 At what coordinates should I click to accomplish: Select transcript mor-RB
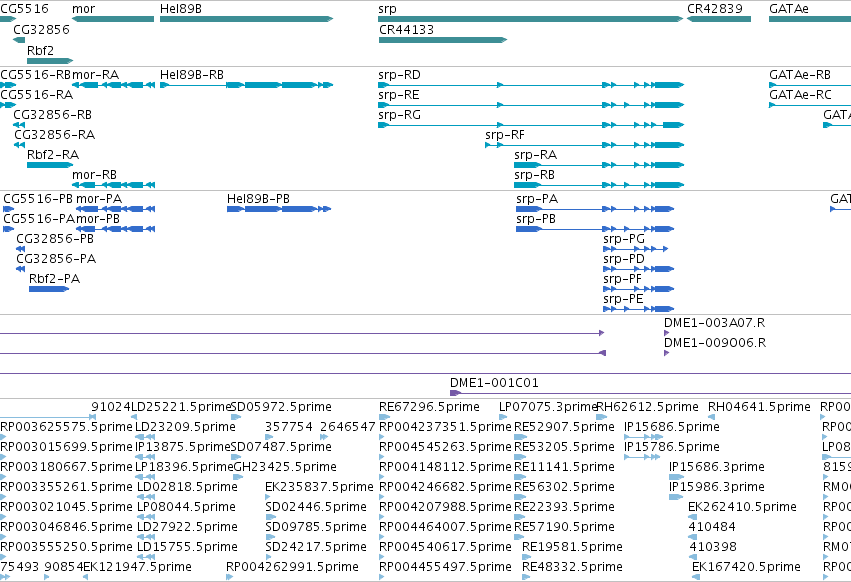[x=113, y=185]
